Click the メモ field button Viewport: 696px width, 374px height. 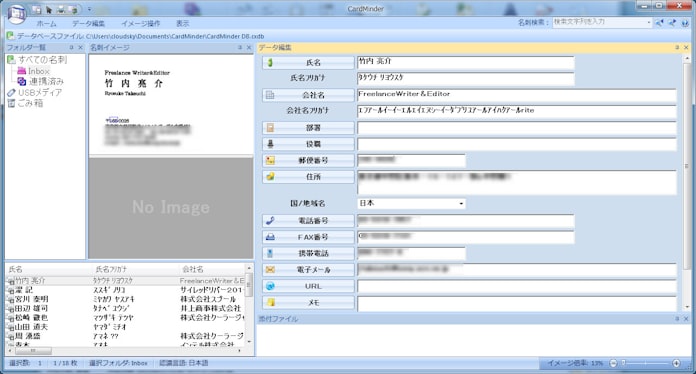[x=308, y=303]
